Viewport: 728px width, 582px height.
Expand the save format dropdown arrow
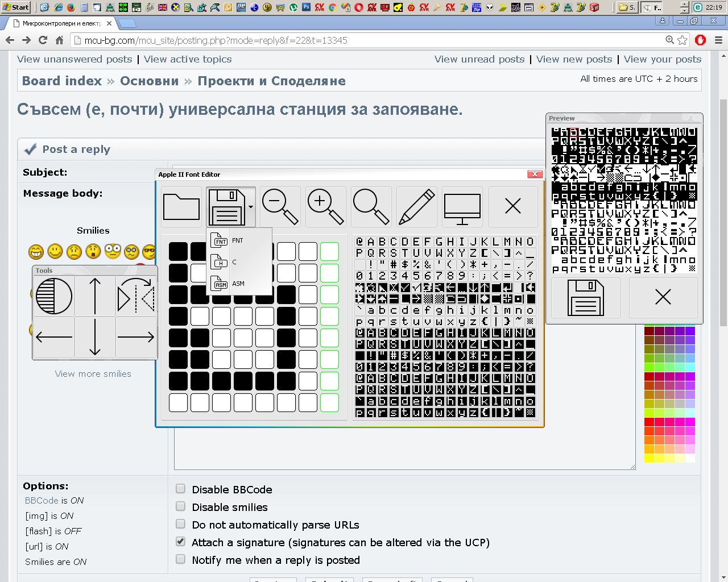point(251,207)
